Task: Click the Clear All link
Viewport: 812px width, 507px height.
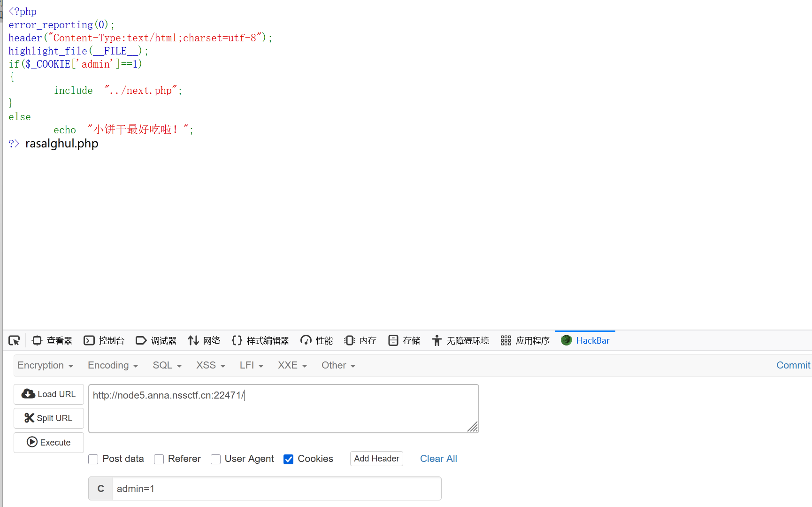Action: click(438, 459)
